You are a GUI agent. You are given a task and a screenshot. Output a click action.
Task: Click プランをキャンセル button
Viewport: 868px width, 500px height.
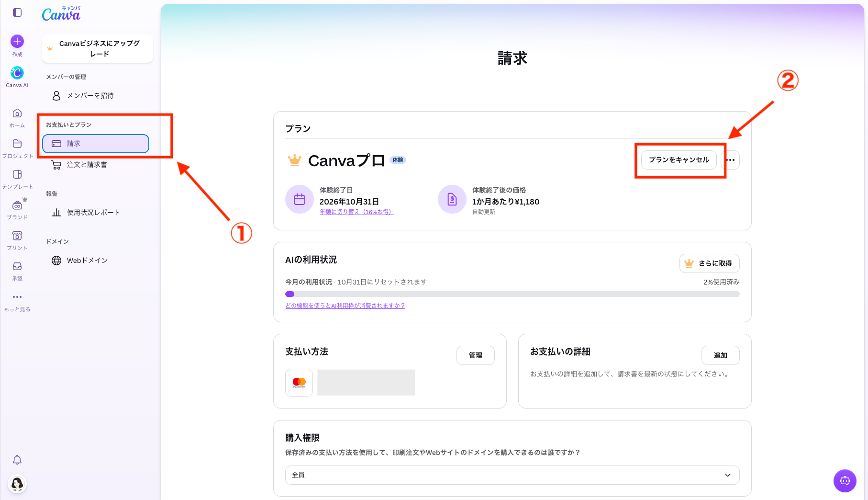[x=679, y=160]
